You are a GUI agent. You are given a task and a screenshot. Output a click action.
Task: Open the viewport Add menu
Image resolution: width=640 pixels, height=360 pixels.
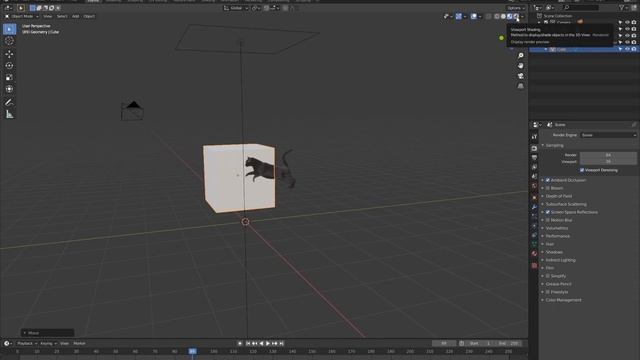point(76,16)
